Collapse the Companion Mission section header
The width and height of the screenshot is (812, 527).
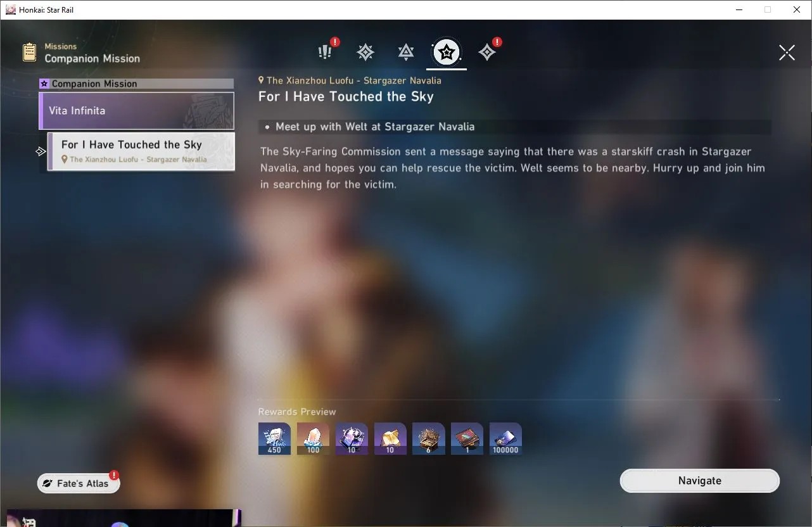(136, 84)
